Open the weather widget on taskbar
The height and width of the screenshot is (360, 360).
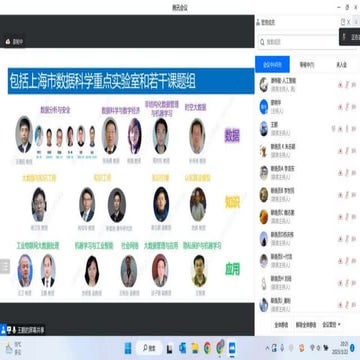[x=14, y=348]
